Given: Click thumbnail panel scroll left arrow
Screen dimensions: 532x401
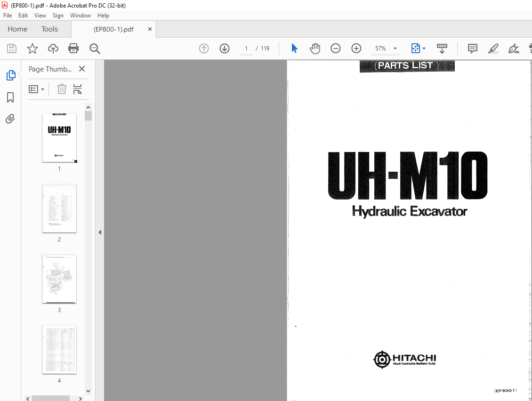Looking at the screenshot, I should tap(28, 398).
